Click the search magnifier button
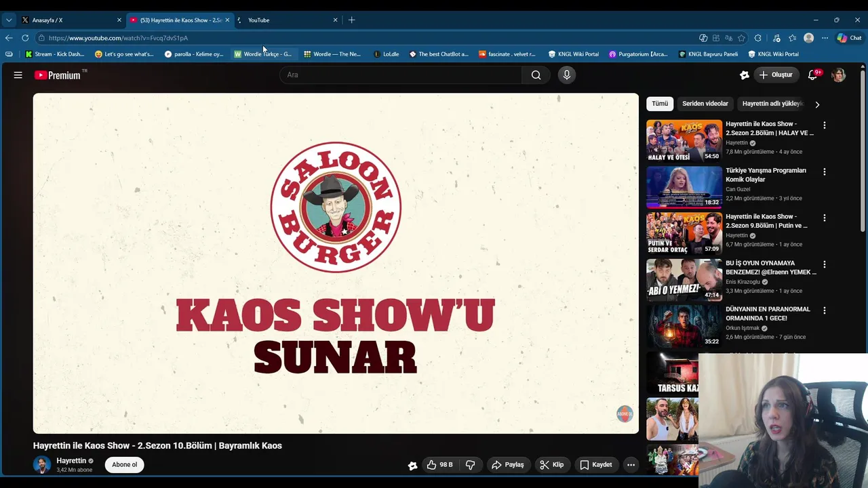 click(x=536, y=75)
